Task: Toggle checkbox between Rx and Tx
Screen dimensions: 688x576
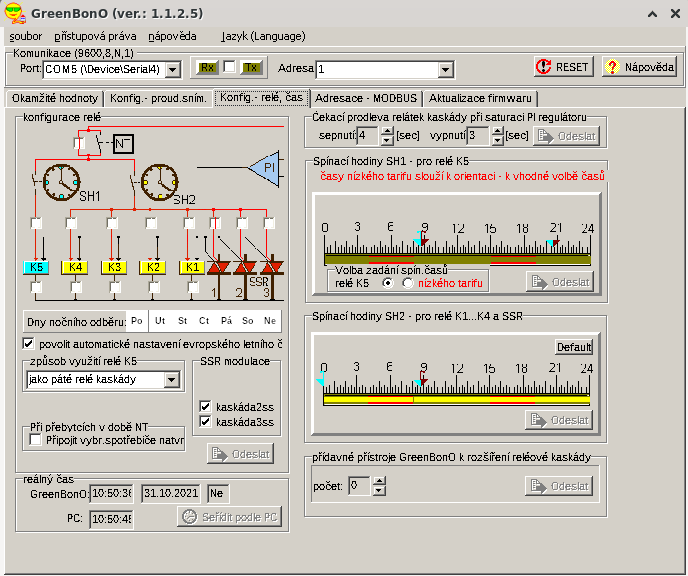Action: click(229, 67)
